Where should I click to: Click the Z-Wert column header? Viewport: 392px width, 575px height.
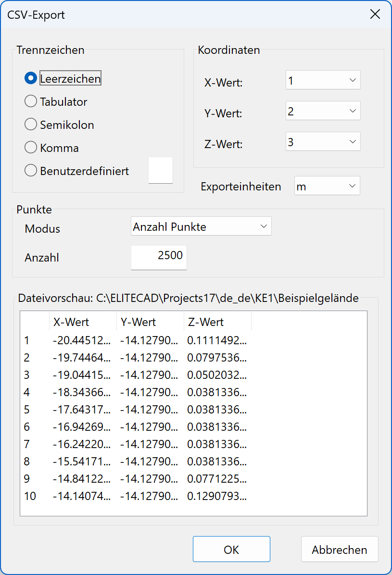[x=202, y=323]
